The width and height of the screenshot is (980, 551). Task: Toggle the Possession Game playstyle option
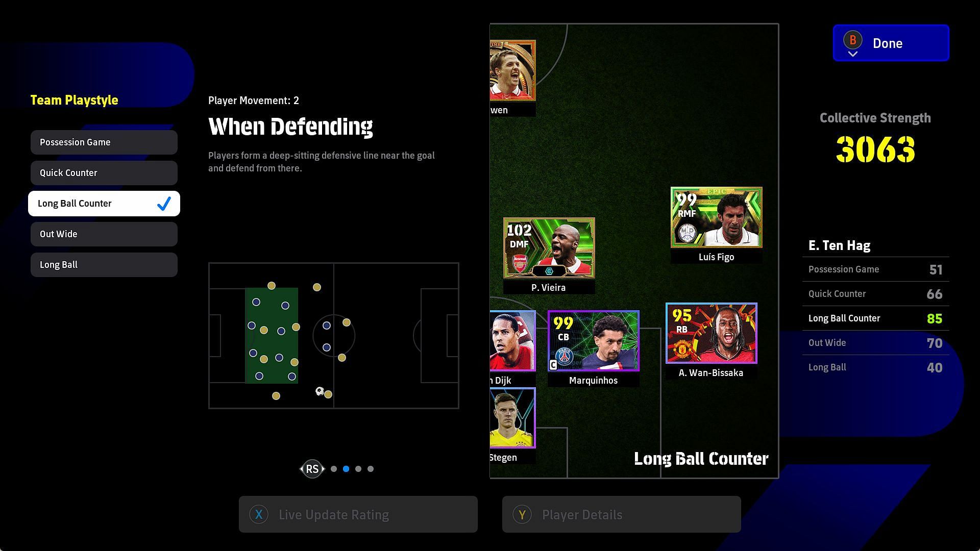tap(104, 142)
